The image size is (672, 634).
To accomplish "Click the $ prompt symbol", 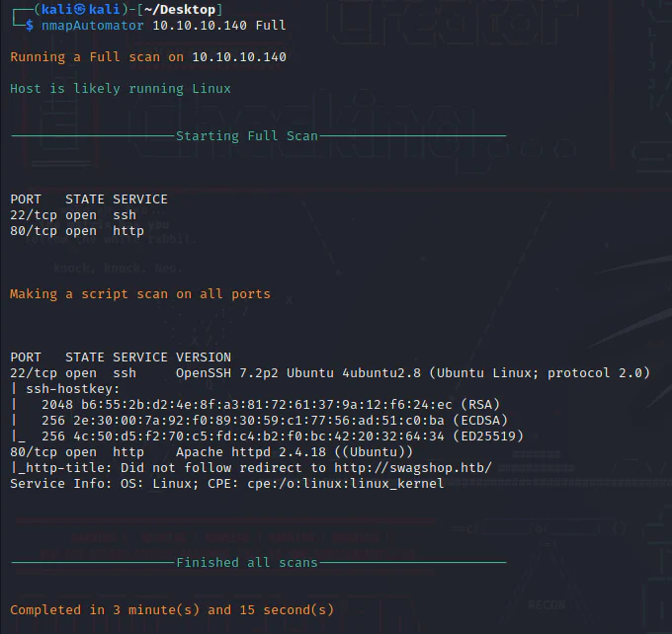I will pos(29,26).
